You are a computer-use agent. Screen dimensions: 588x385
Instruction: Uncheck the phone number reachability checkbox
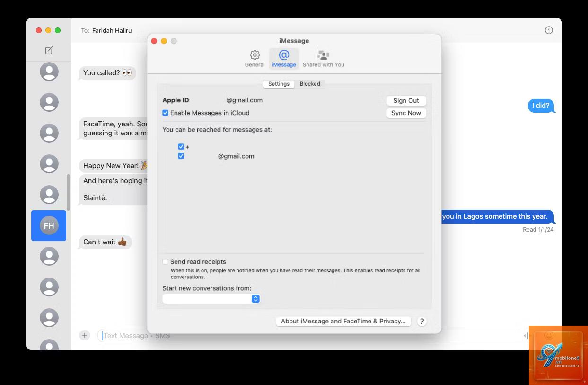pyautogui.click(x=181, y=147)
